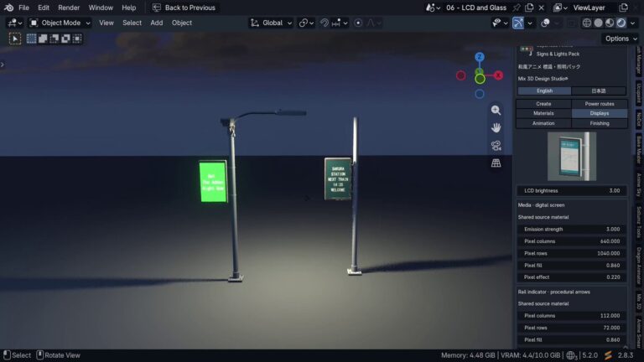This screenshot has height=362, width=644.
Task: Toggle viewport overlays
Action: click(545, 23)
